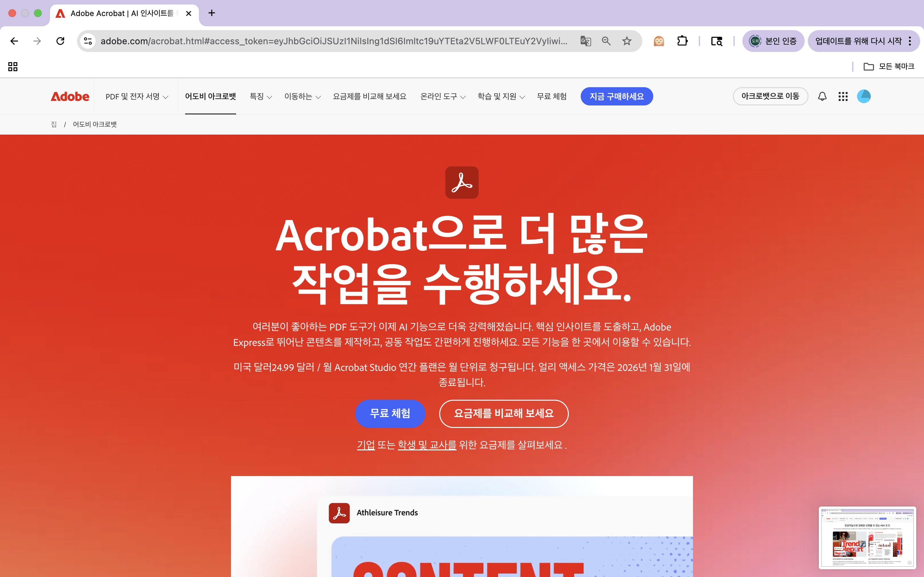Image resolution: width=924 pixels, height=577 pixels.
Task: Open the Adobe apps grid icon
Action: point(843,96)
